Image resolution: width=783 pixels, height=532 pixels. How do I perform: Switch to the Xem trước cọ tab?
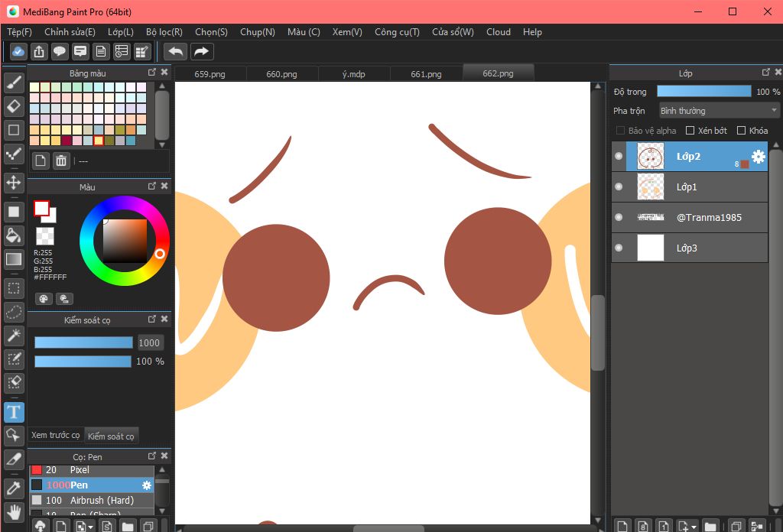pos(55,435)
